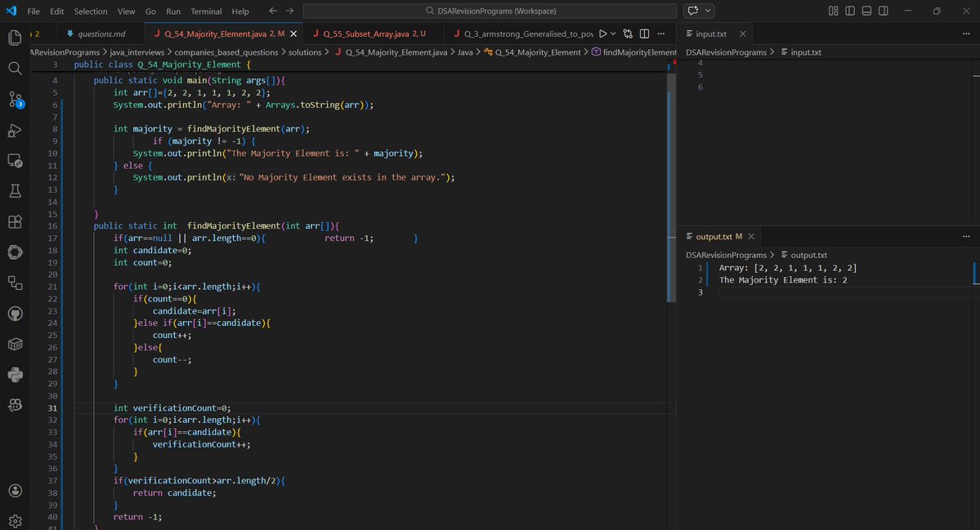Open more actions for Java editor group
Screen dimensions: 980x530
[x=661, y=33]
